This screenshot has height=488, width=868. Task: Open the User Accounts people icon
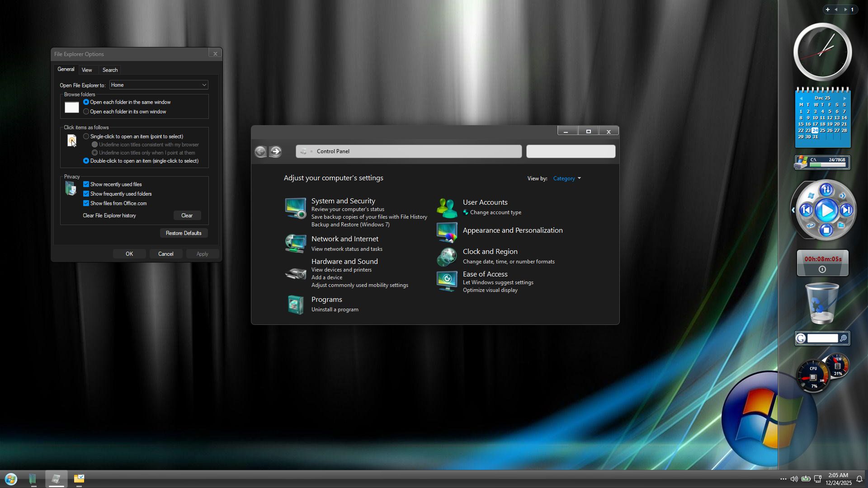447,208
